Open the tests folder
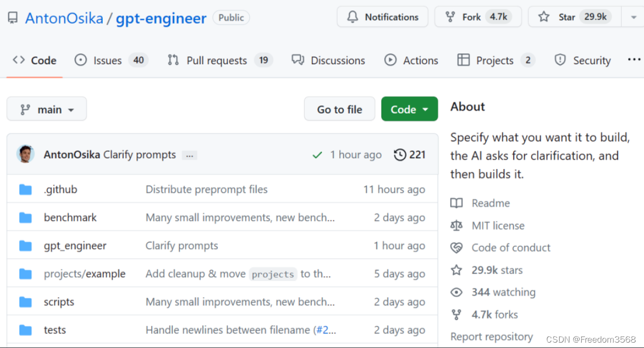The image size is (644, 348). [x=55, y=330]
